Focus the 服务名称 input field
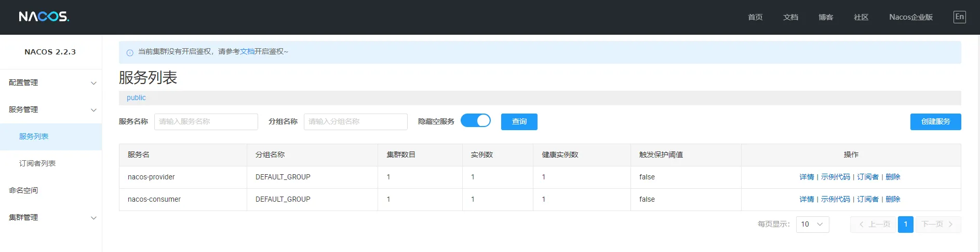Image resolution: width=980 pixels, height=252 pixels. pos(206,122)
